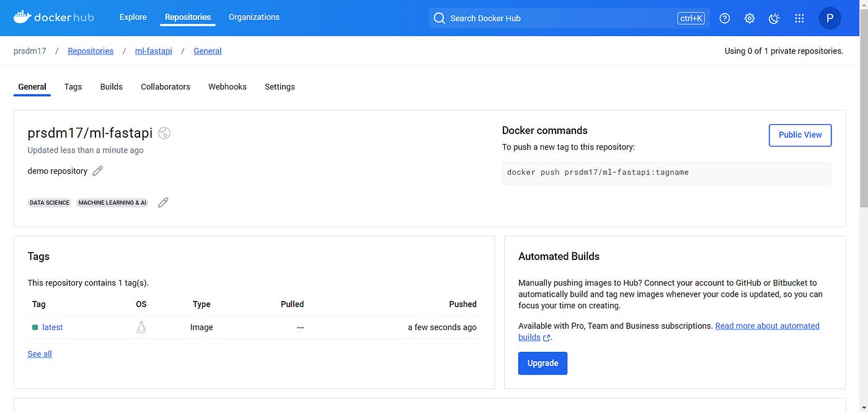Image resolution: width=868 pixels, height=412 pixels.
Task: Open the Explore menu item
Action: [x=133, y=17]
